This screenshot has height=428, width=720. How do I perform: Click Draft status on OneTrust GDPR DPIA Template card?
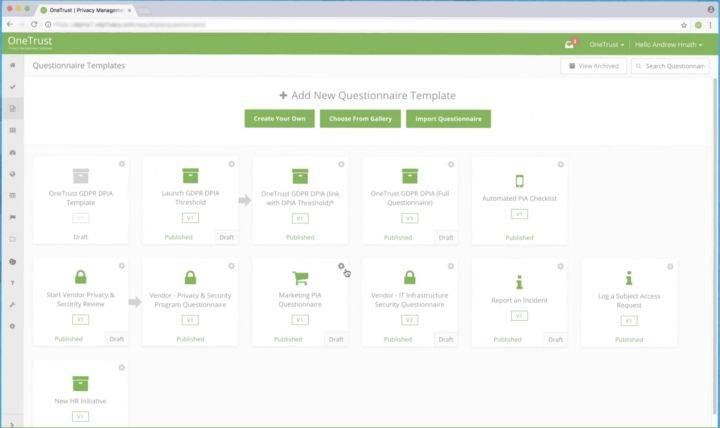tap(80, 237)
